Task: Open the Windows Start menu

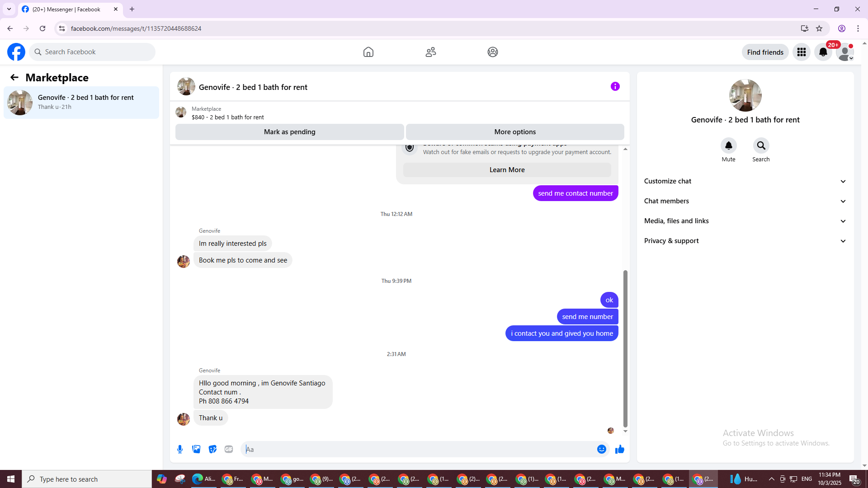Action: coord(11,479)
